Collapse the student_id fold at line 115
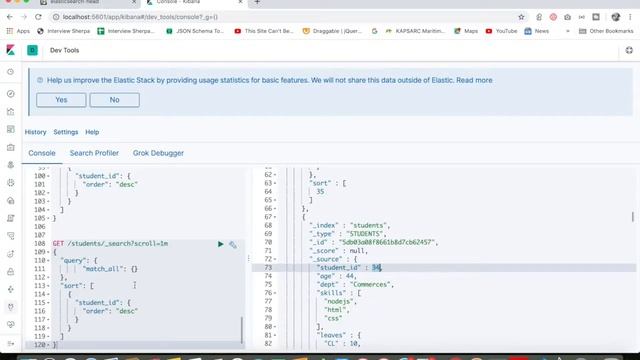Viewport: 640px width, 360px height. (x=48, y=303)
